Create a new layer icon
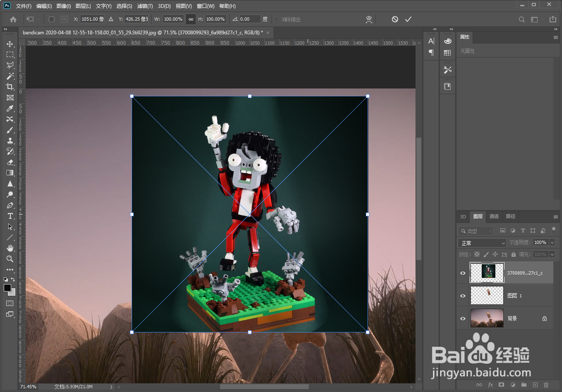The height and width of the screenshot is (392, 562). pos(535,385)
